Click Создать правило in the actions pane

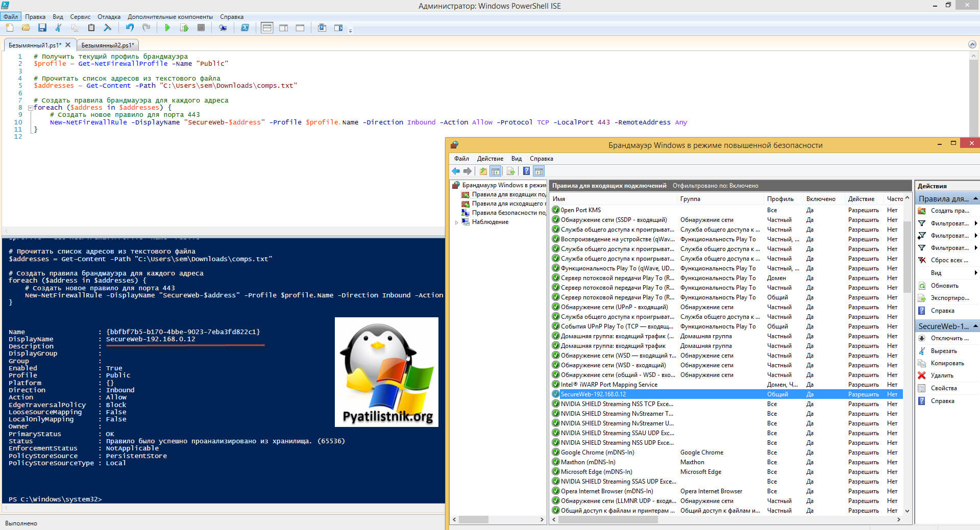click(949, 211)
